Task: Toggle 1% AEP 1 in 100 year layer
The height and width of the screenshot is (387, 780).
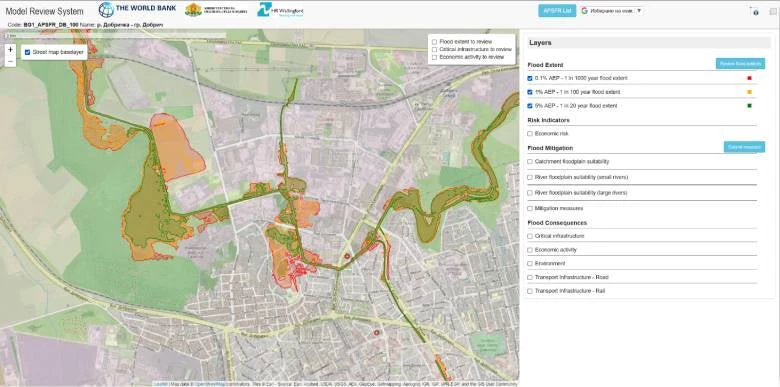Action: tap(530, 92)
